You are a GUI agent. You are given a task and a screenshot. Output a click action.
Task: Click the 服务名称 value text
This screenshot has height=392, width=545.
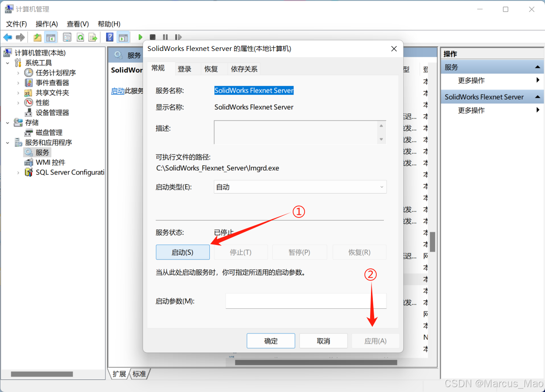click(254, 90)
